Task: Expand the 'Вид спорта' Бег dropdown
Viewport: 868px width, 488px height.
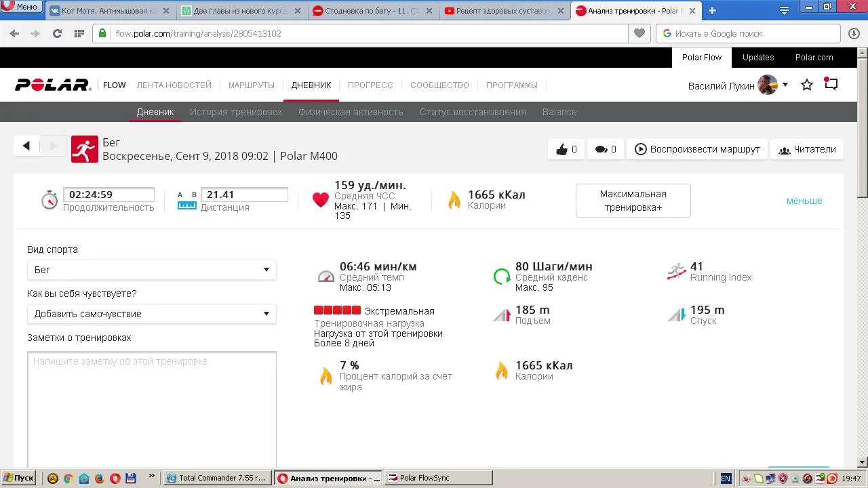Action: tap(151, 270)
